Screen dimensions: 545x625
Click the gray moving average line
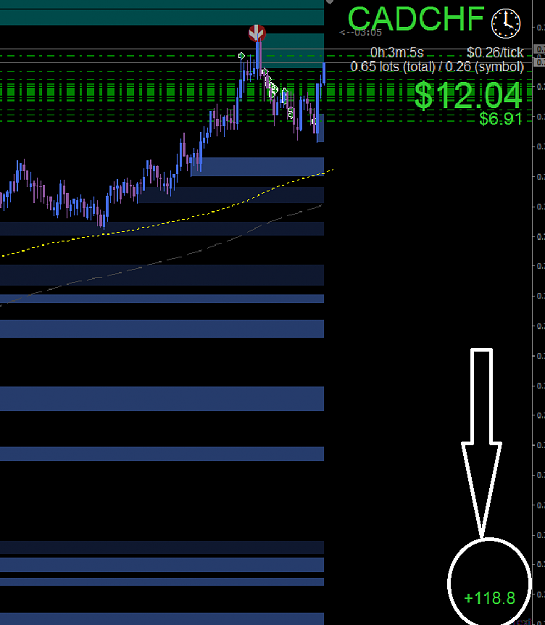[159, 262]
